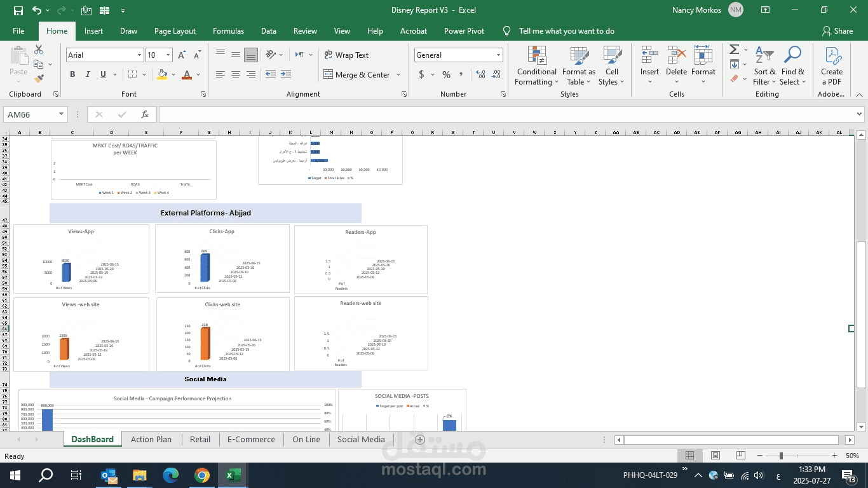Copy the selection to the clipboard

pyautogui.click(x=38, y=64)
